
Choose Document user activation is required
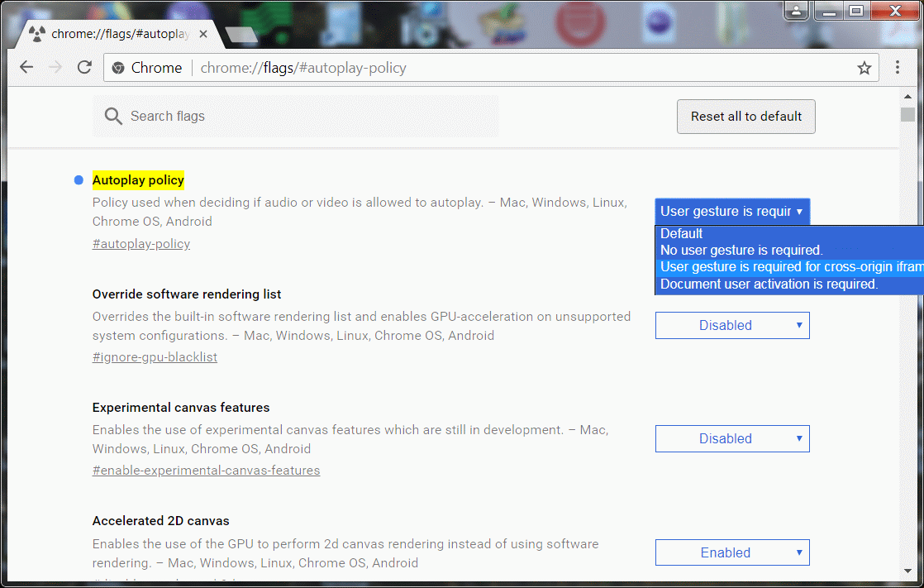(x=789, y=284)
